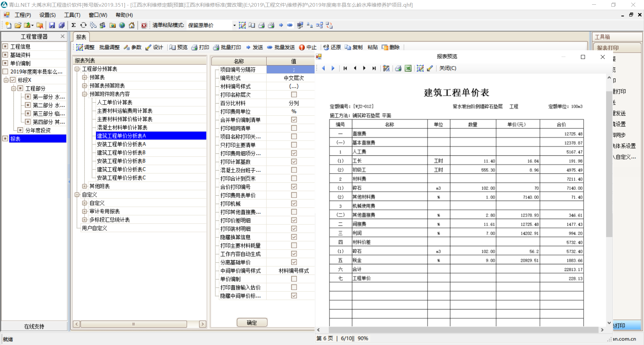Viewport: 644px width, 345px height.
Task: Collapse the 预算附件附表内容 node
Action: point(85,94)
